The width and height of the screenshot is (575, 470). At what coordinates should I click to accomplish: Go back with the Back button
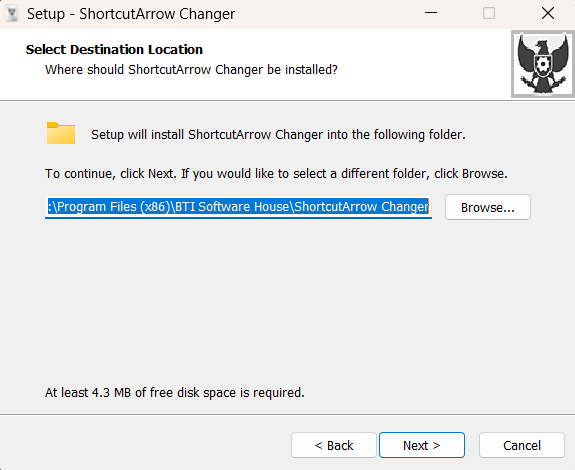[334, 445]
